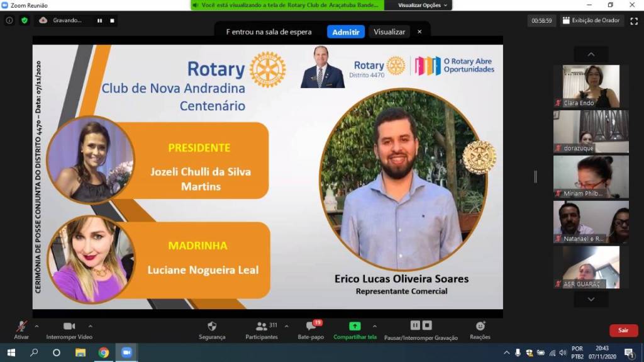This screenshot has height=362, width=644.
Task: Leave the meeting with Sair button
Action: click(623, 331)
